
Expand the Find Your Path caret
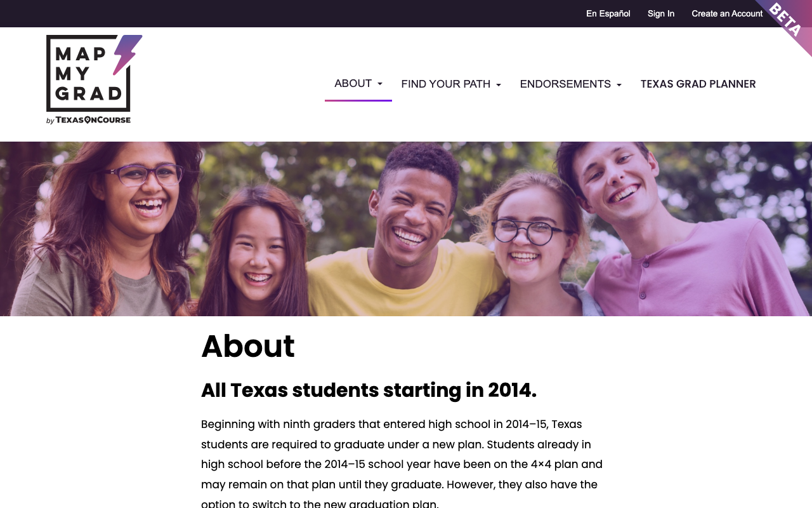(499, 84)
